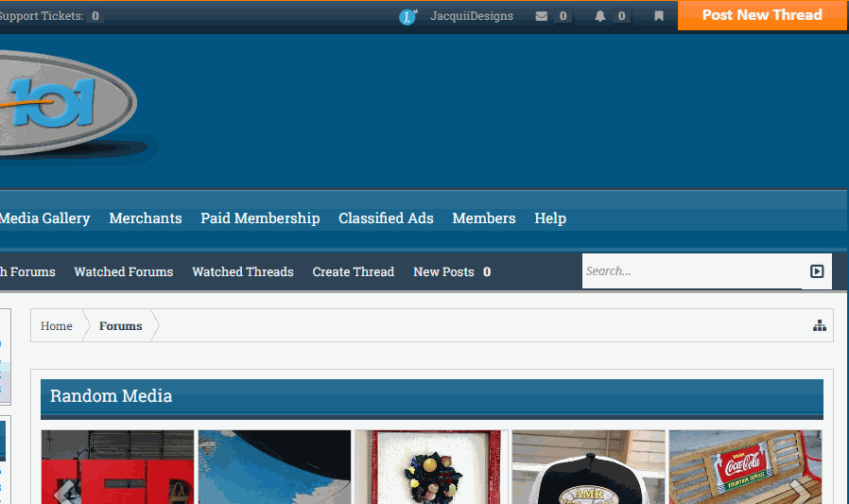Open the bookmarks flag icon

tap(658, 16)
